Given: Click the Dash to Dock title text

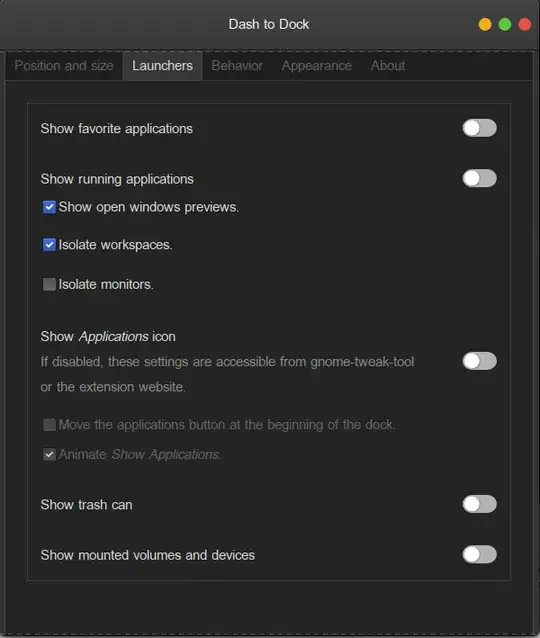Looking at the screenshot, I should pyautogui.click(x=269, y=24).
